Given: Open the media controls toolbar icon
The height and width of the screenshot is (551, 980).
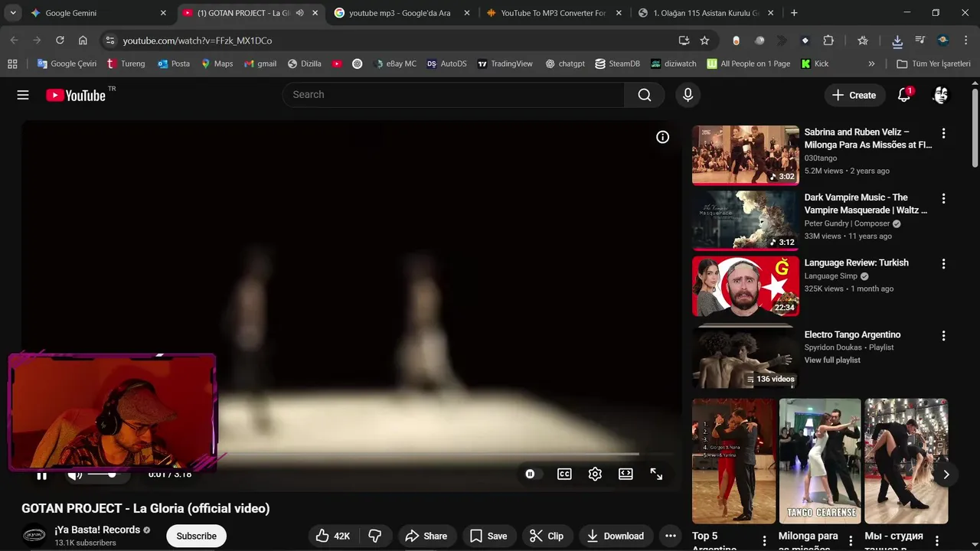Looking at the screenshot, I should pos(920,41).
